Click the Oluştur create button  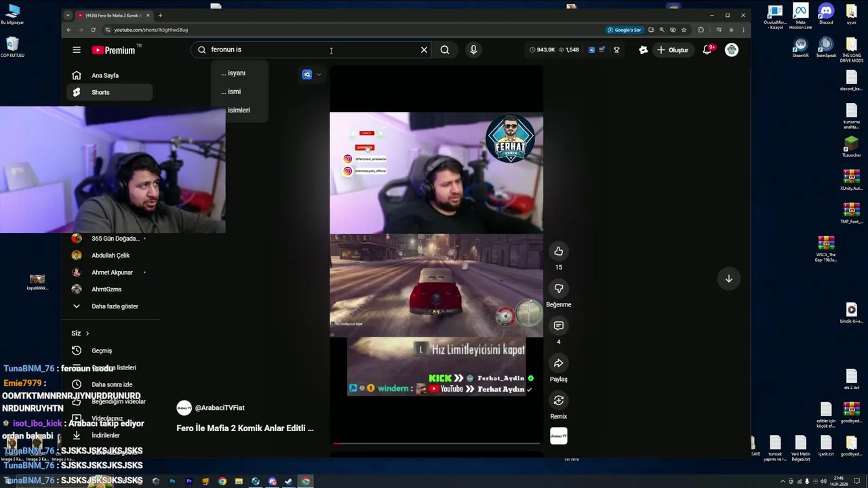672,49
